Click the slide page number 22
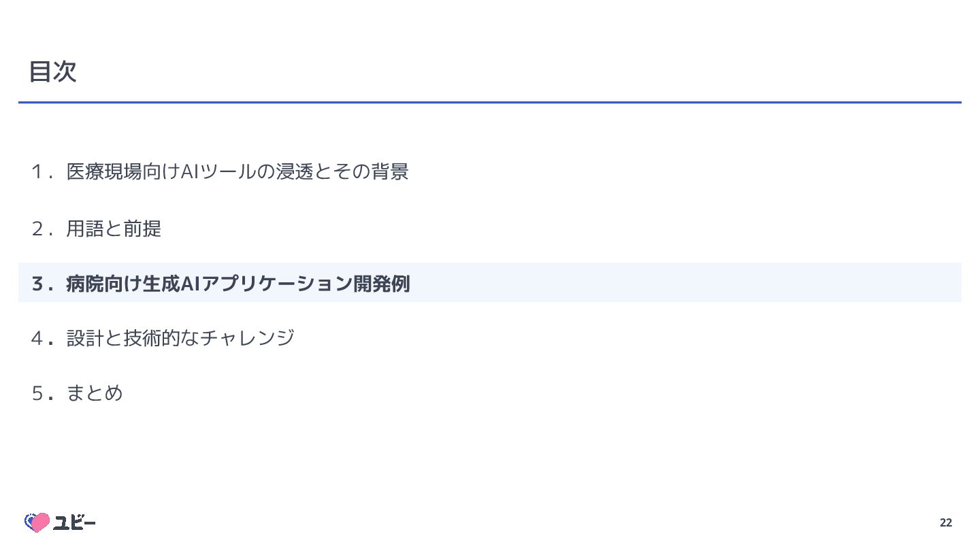 (945, 522)
